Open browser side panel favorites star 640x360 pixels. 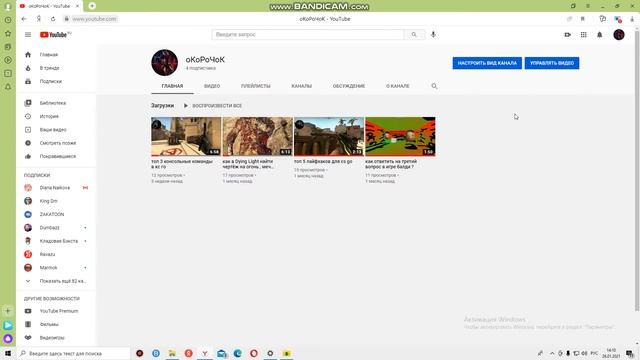coord(8,33)
